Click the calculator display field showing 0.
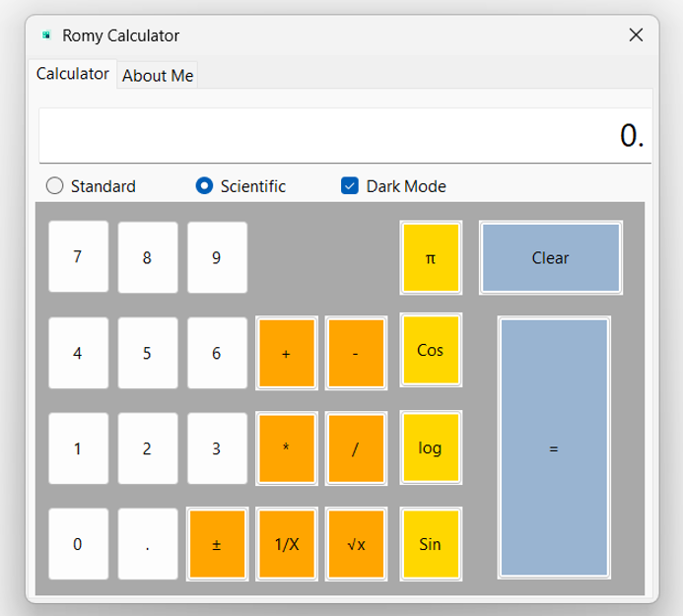 click(x=345, y=135)
